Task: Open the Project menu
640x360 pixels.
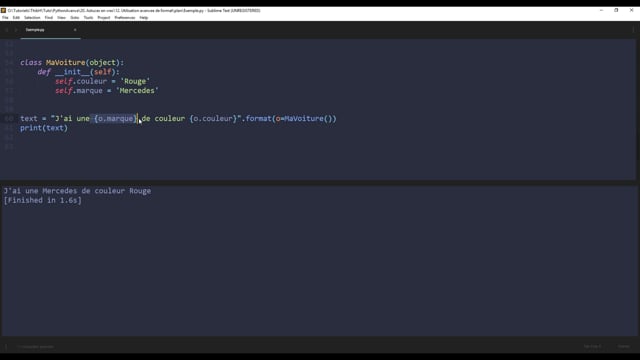Action: [104, 18]
